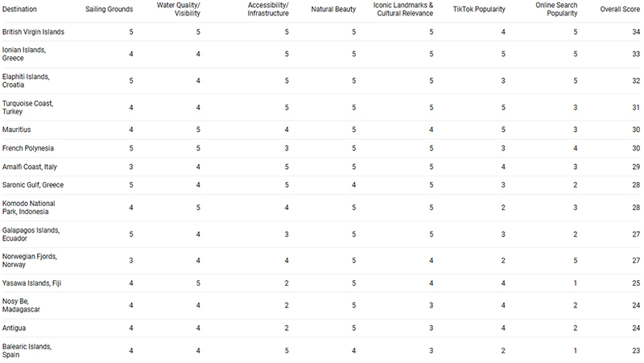The height and width of the screenshot is (363, 644).
Task: Select Iconic Landmarks & Cultural Relevance header
Action: click(x=403, y=9)
